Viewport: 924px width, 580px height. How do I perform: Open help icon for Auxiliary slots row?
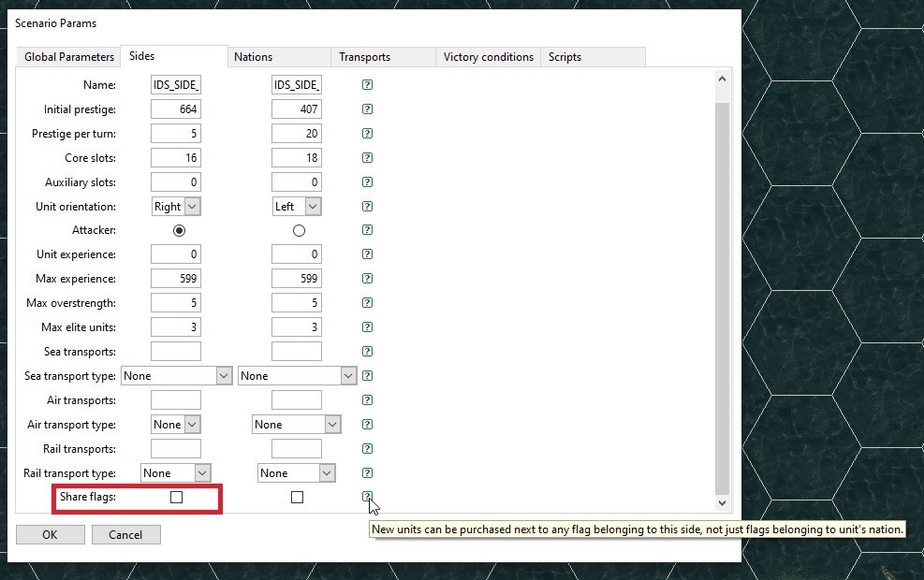coord(367,181)
